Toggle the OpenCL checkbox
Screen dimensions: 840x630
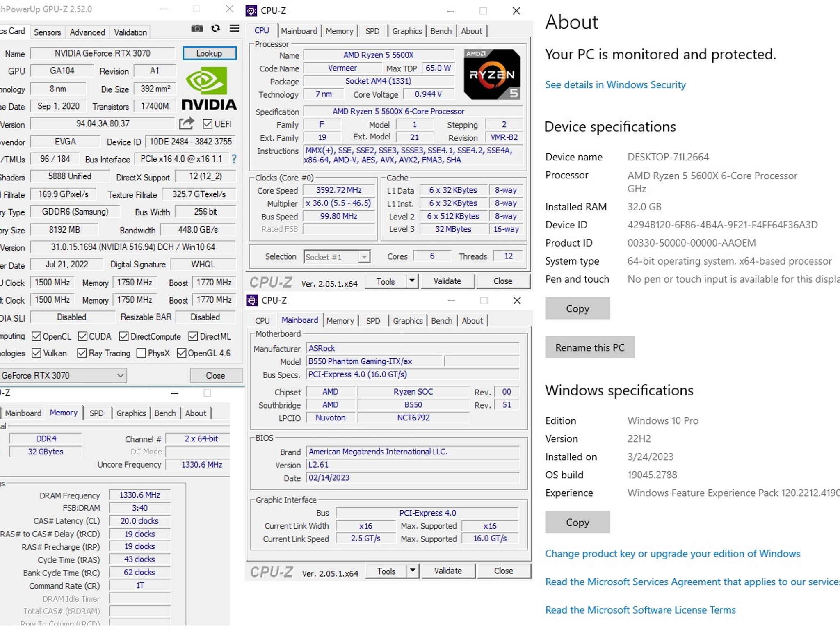(x=37, y=336)
